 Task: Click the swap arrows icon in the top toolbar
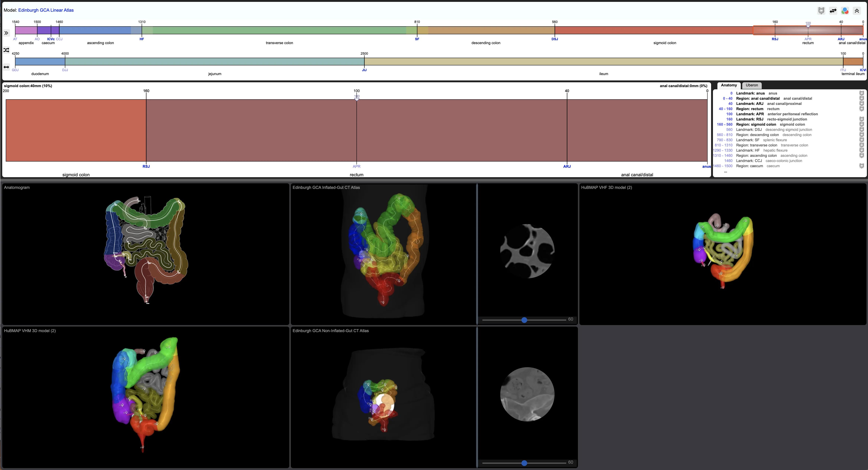coord(833,11)
